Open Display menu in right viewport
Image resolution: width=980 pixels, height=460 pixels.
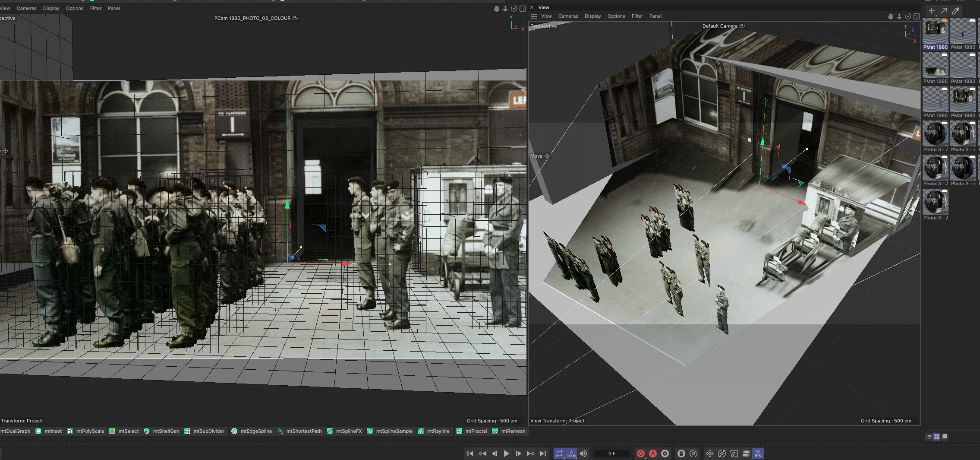pyautogui.click(x=592, y=16)
